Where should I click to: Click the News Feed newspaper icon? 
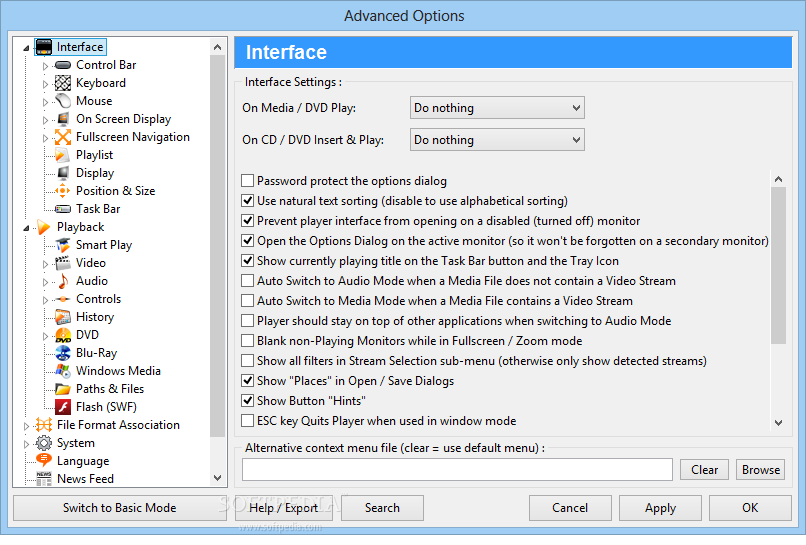44,479
